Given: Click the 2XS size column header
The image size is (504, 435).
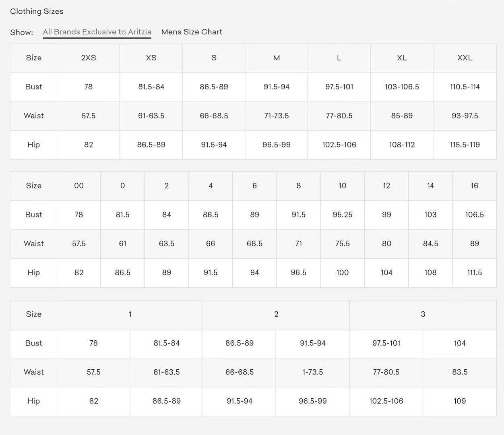Looking at the screenshot, I should (89, 58).
